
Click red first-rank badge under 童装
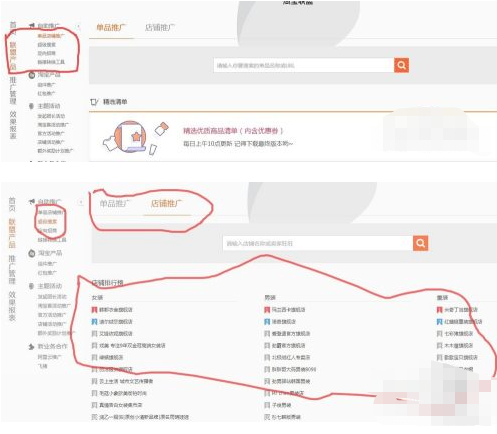pyautogui.click(x=439, y=310)
